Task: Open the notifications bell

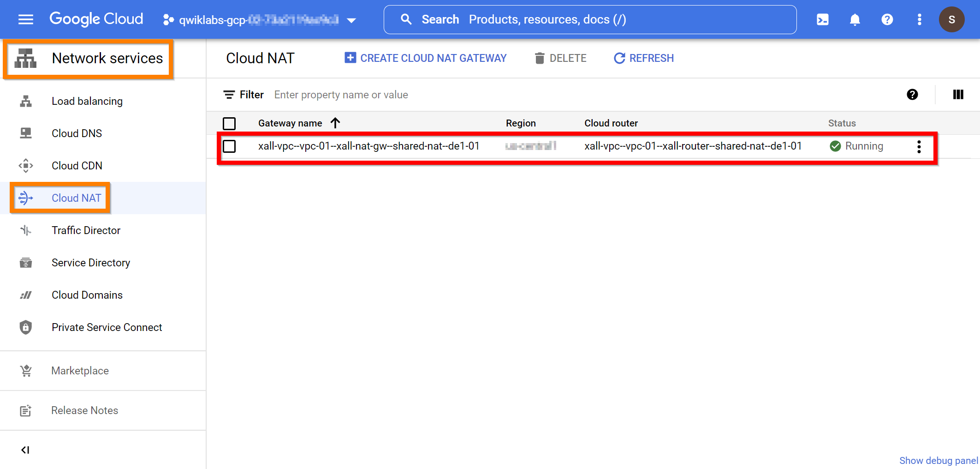Action: 855,19
